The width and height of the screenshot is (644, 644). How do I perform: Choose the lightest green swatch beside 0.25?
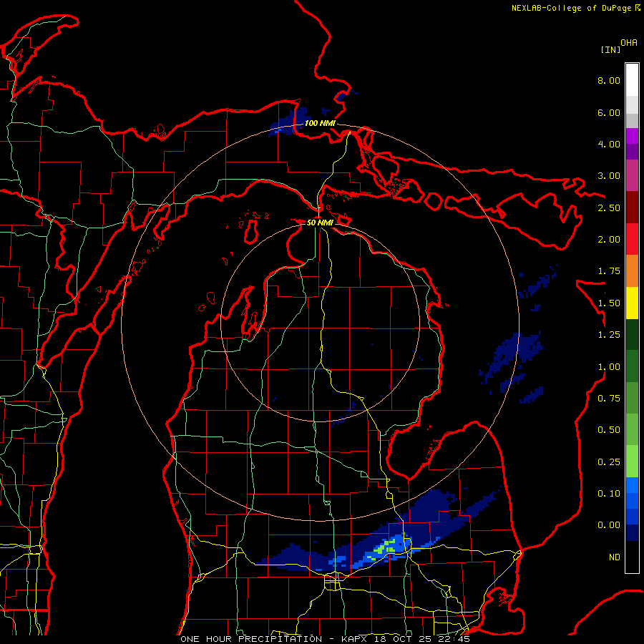(632, 462)
